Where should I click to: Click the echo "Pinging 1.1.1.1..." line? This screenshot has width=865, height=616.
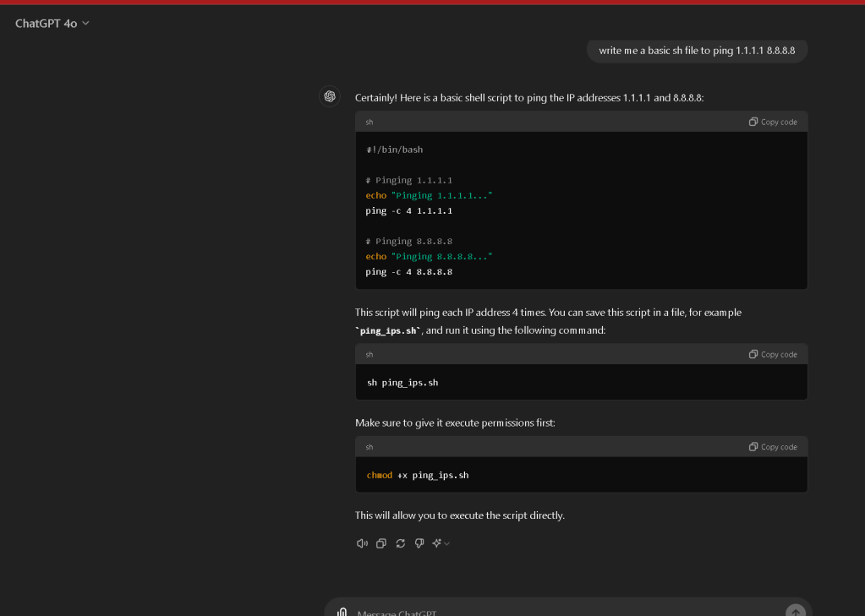click(x=429, y=195)
